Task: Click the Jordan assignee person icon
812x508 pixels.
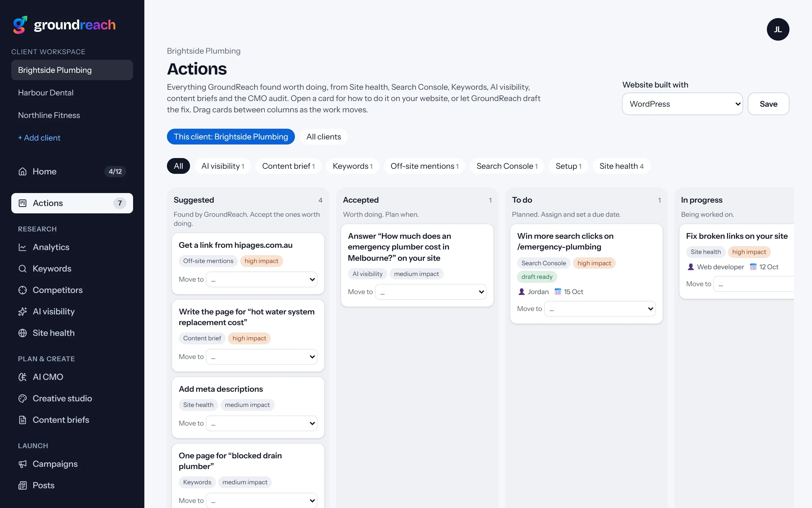Action: click(x=521, y=292)
